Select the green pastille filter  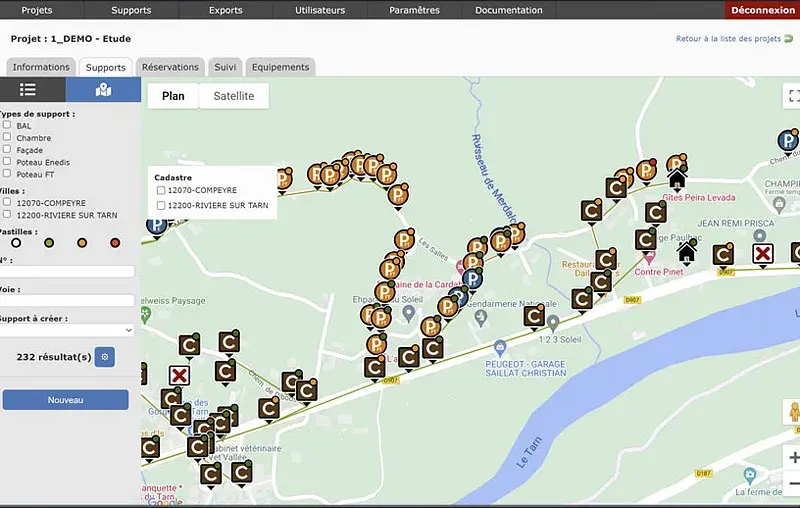point(49,243)
